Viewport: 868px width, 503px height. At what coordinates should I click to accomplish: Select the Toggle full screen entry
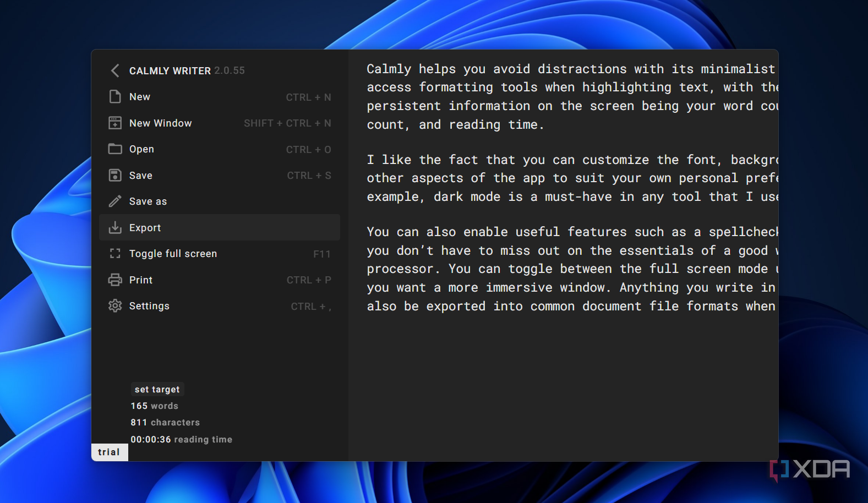coord(220,254)
